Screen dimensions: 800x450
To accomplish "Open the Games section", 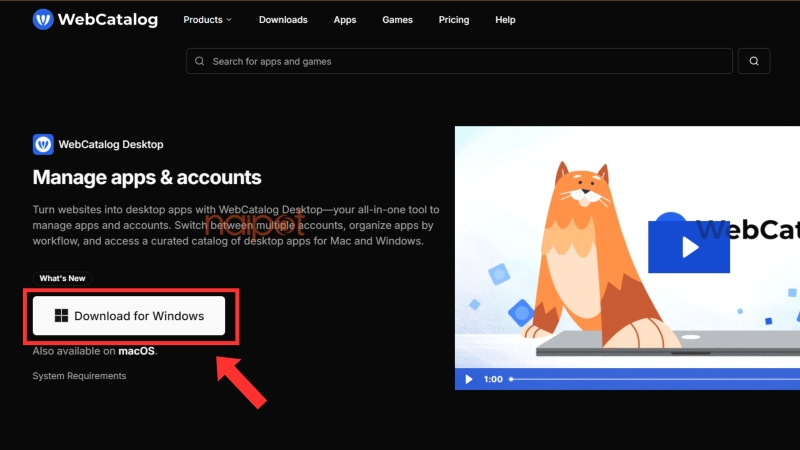I will (397, 20).
